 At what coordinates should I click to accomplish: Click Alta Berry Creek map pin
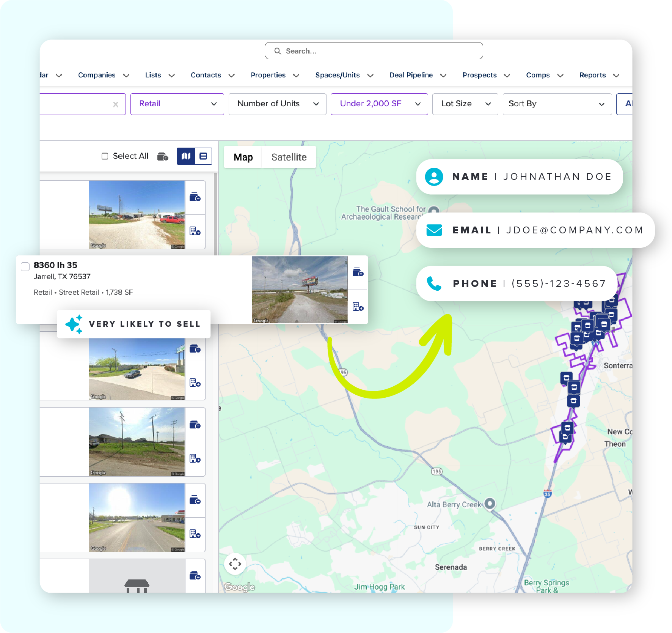pos(490,503)
